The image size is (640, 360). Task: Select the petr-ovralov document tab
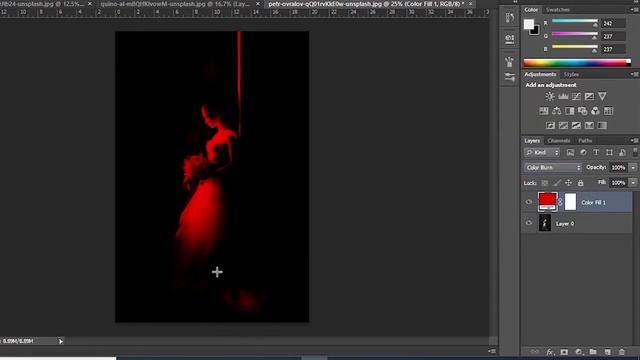coord(366,4)
